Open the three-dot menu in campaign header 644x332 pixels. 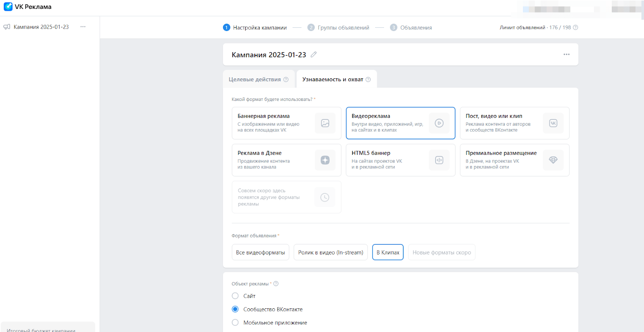click(x=566, y=55)
